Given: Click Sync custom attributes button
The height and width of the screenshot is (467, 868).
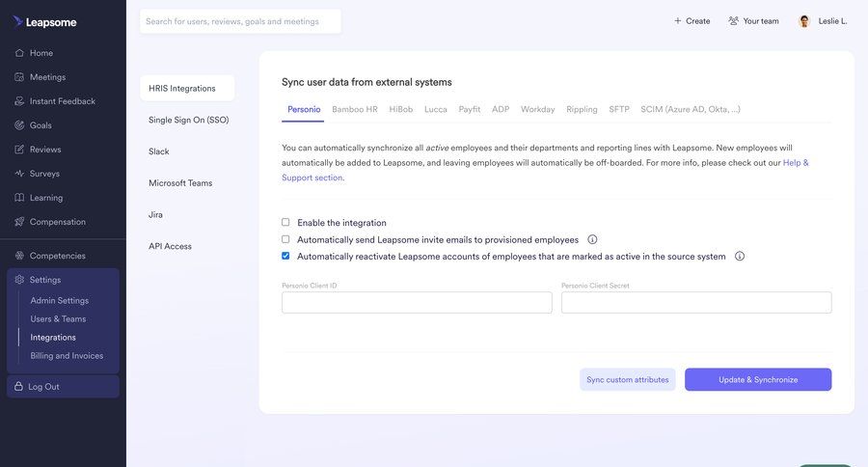Looking at the screenshot, I should [628, 379].
